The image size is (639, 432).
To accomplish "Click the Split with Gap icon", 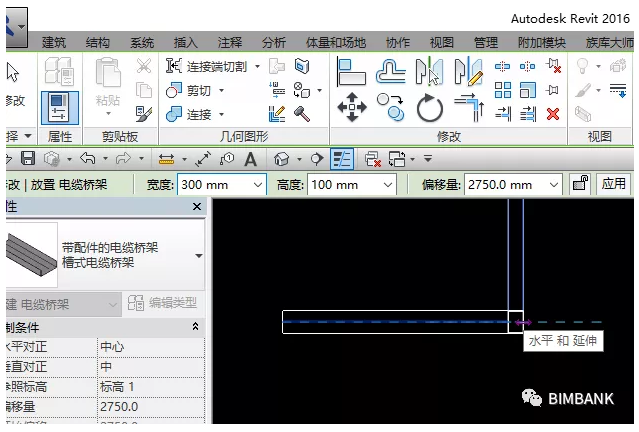I will 527,66.
